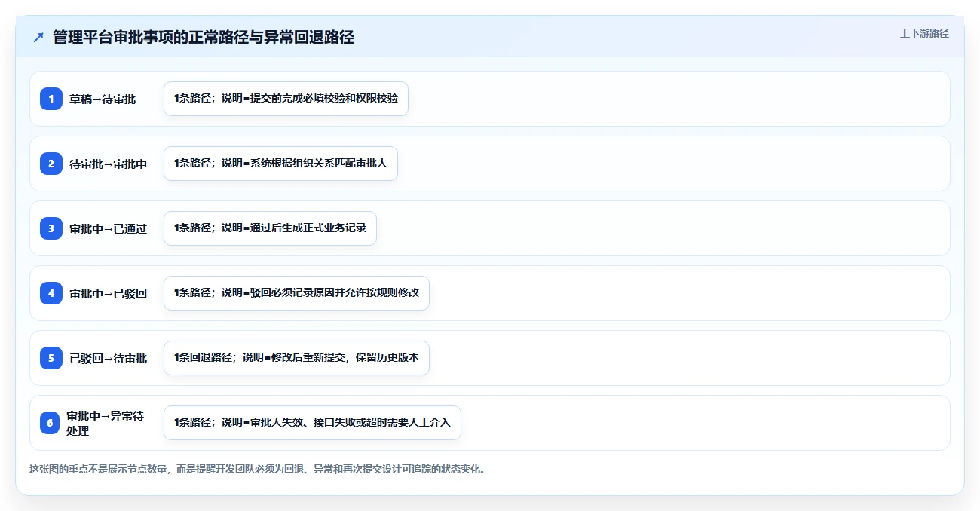Viewport: 980px width, 511px height.
Task: Open the chip 提交前完成必填校验和权限校验
Action: pos(286,99)
